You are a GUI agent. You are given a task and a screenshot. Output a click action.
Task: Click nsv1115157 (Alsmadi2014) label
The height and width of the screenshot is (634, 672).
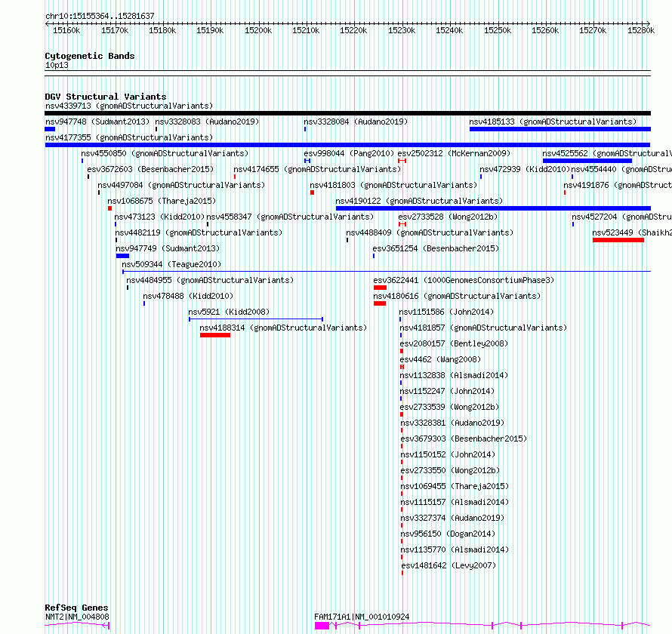point(455,502)
